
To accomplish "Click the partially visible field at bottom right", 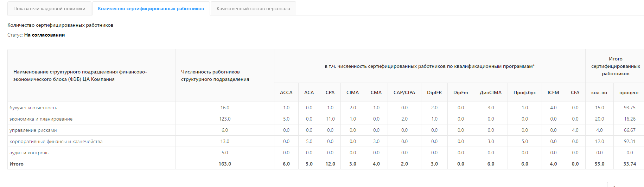I will click(x=626, y=185).
